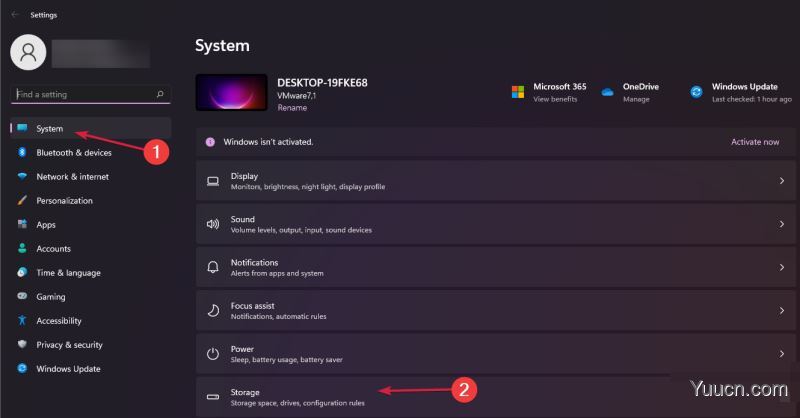Screen dimensions: 800x418
Task: Click the Accounts person icon
Action: [x=22, y=248]
